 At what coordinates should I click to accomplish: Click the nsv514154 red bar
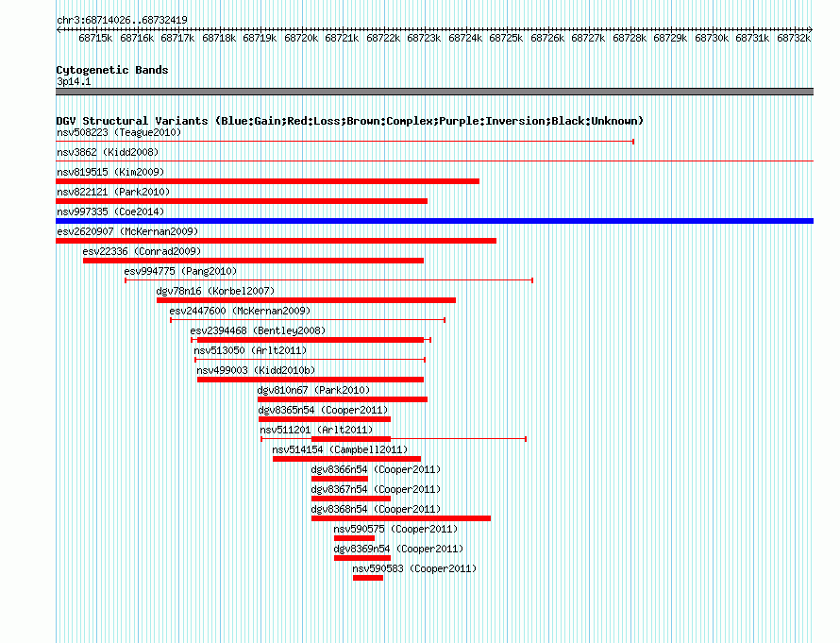tap(346, 459)
